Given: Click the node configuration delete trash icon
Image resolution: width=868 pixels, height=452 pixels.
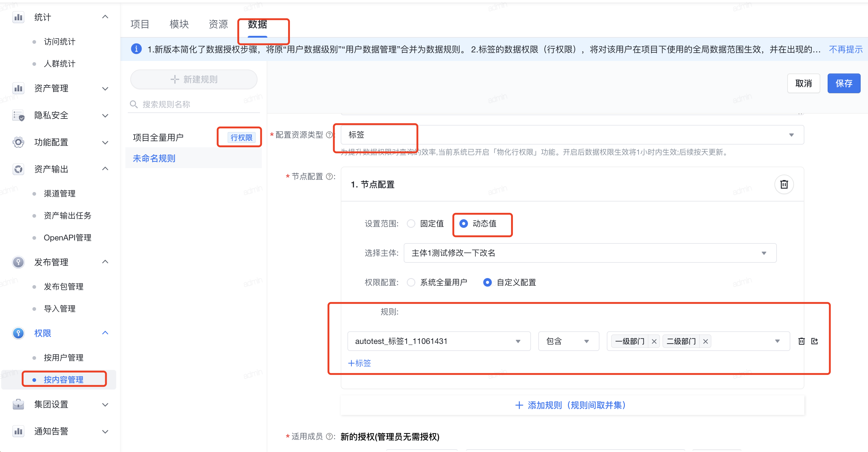Looking at the screenshot, I should 784,185.
